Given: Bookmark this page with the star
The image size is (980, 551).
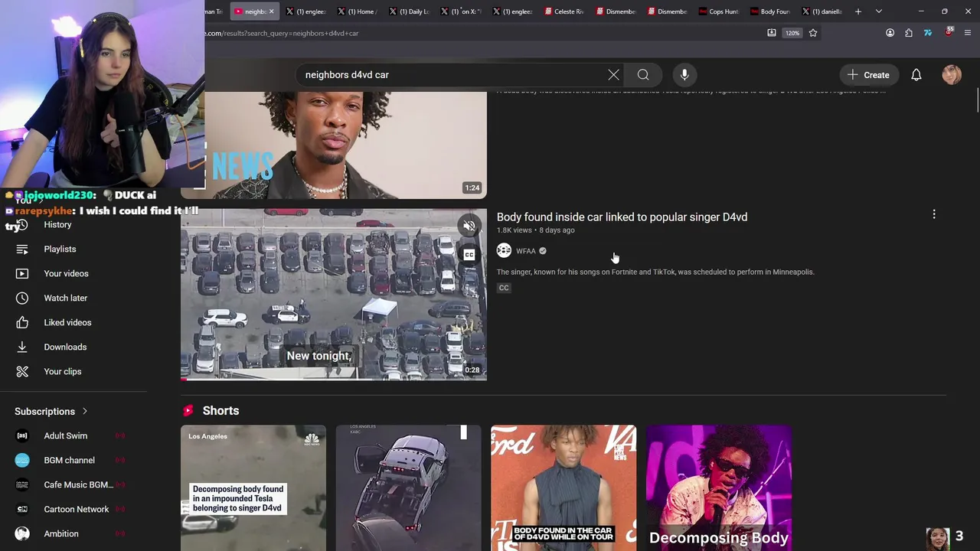Looking at the screenshot, I should pos(813,33).
